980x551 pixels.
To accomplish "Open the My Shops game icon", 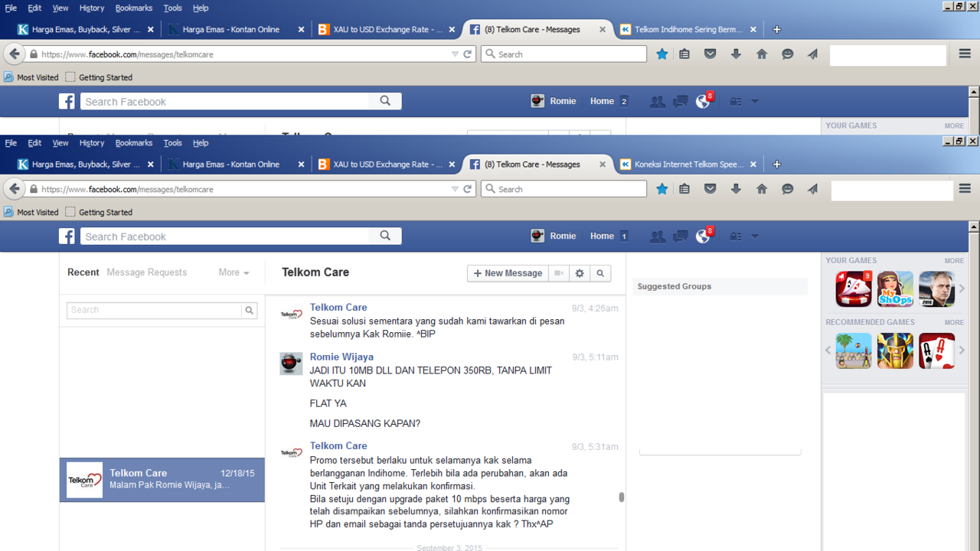I will [895, 289].
